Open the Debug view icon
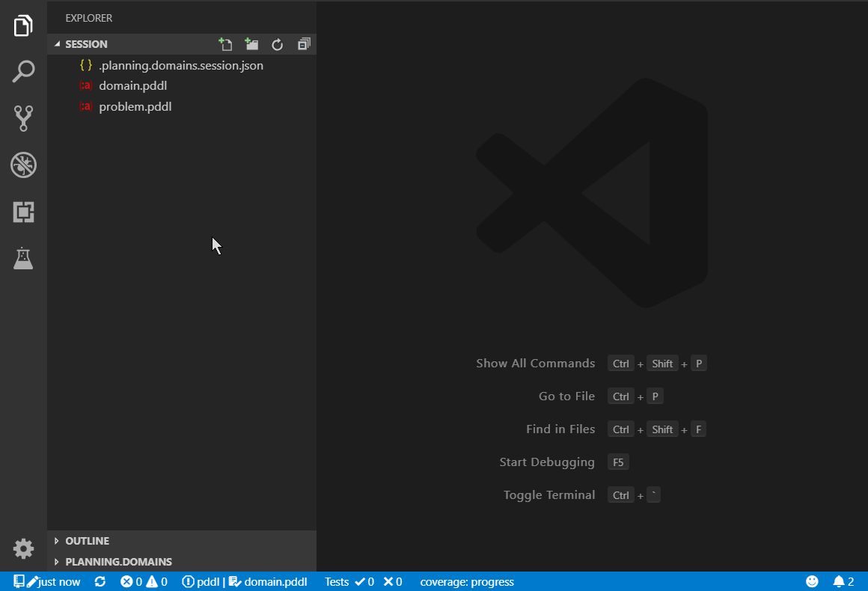This screenshot has width=868, height=591. (x=23, y=165)
